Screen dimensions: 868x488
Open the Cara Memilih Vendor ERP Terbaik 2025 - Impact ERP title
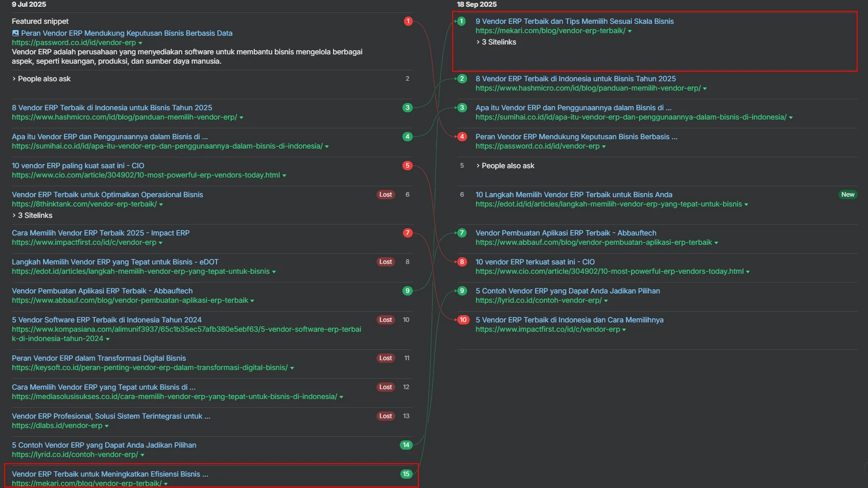(100, 233)
